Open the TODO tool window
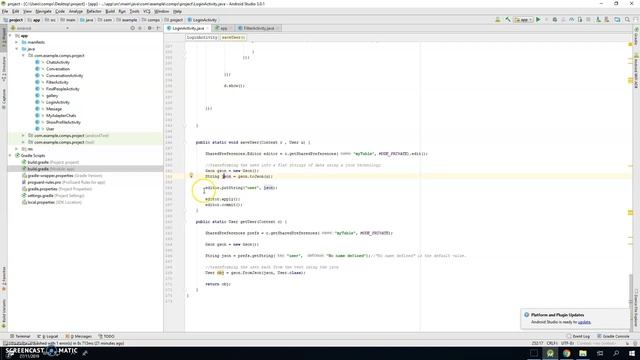 106,336
